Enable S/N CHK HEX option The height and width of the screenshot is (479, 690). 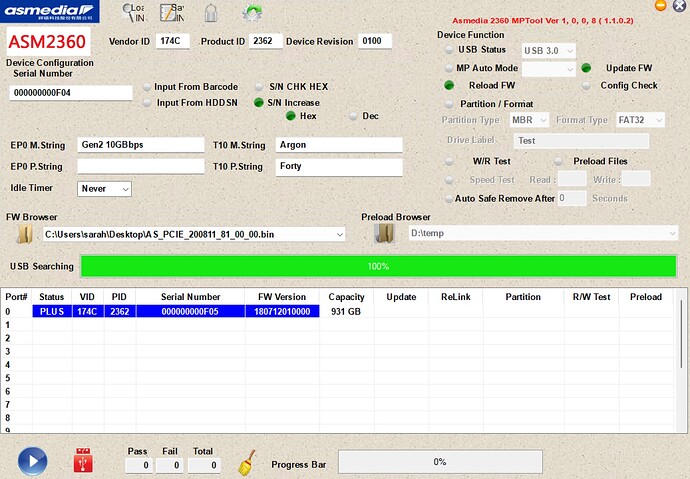click(259, 87)
